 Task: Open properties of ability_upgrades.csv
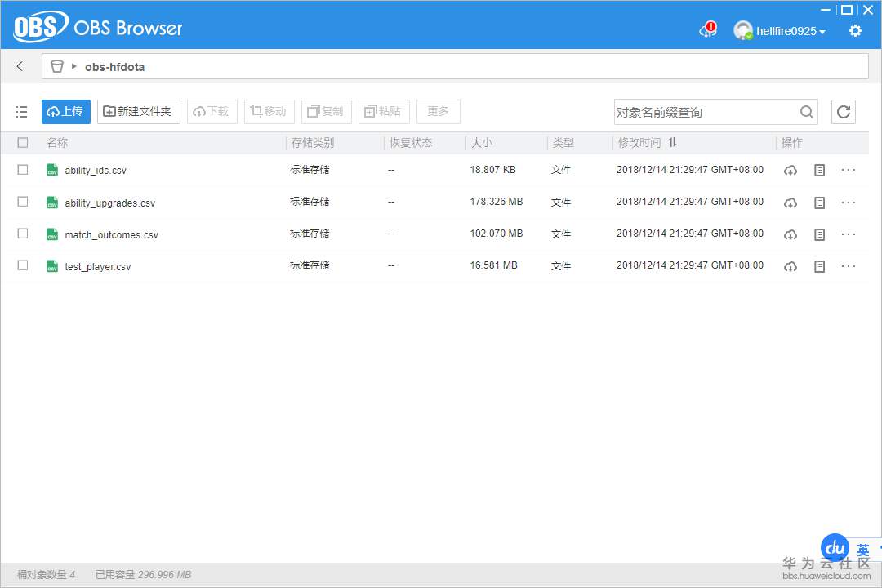point(820,203)
